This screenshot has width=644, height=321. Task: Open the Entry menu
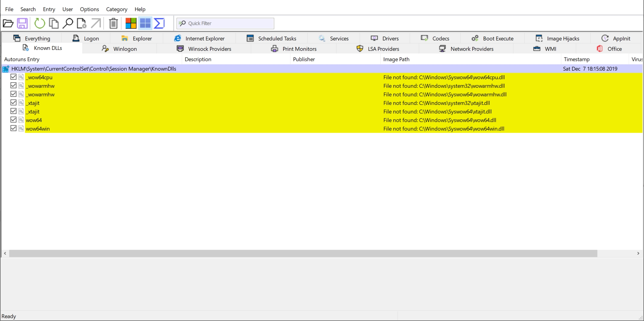[x=49, y=9]
